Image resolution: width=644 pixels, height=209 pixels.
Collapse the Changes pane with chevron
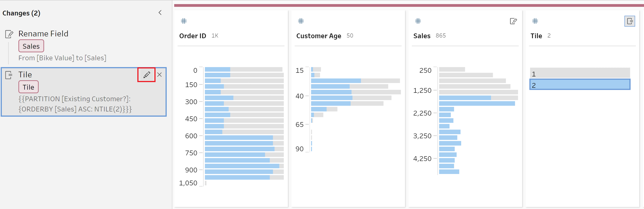tap(160, 13)
